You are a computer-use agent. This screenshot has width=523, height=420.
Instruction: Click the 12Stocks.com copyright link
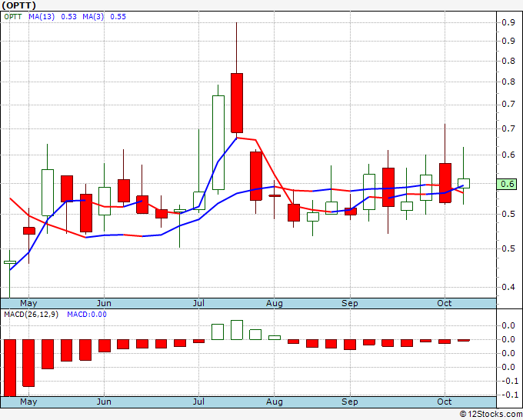click(x=491, y=415)
